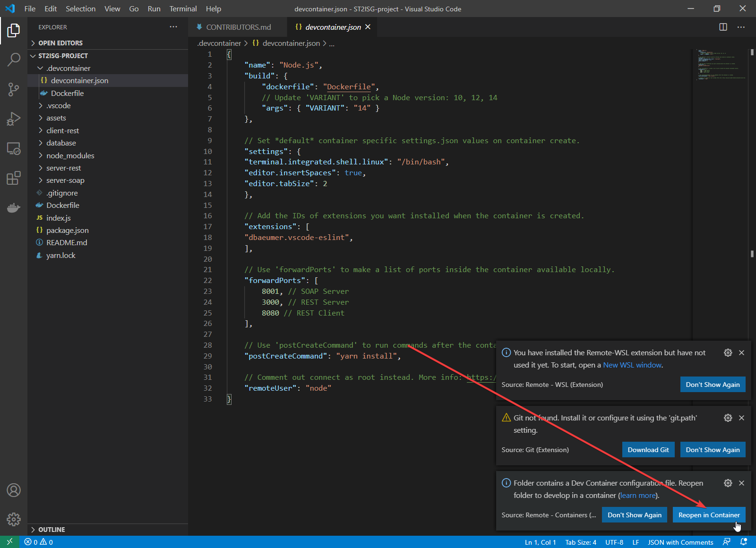Image resolution: width=756 pixels, height=548 pixels.
Task: Open the Search view icon
Action: tap(14, 60)
